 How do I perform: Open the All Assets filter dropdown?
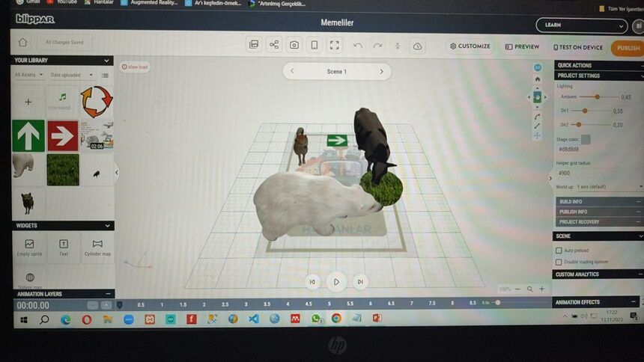pos(28,75)
